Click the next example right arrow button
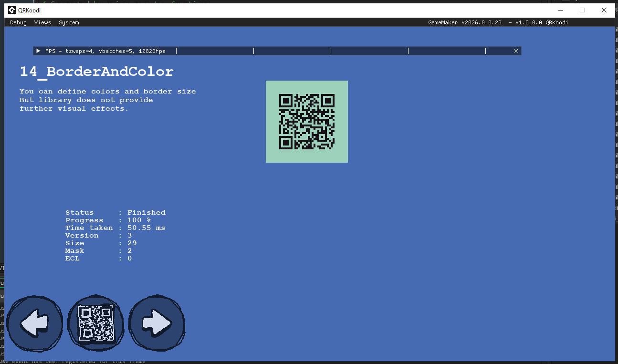This screenshot has width=618, height=364. click(157, 323)
